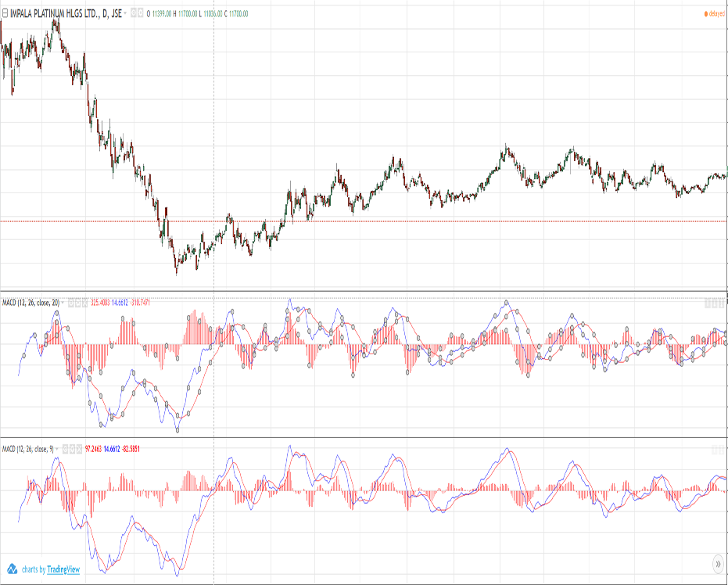Click blue MACD value 14.6612 in lower pane
Viewport: 728px width, 585px height.
click(111, 449)
